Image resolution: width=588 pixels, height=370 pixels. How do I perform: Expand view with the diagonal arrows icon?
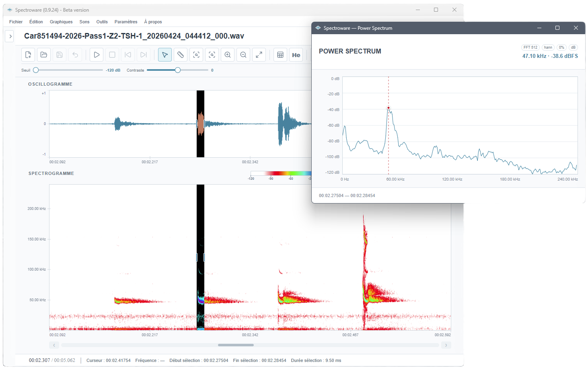pos(259,55)
